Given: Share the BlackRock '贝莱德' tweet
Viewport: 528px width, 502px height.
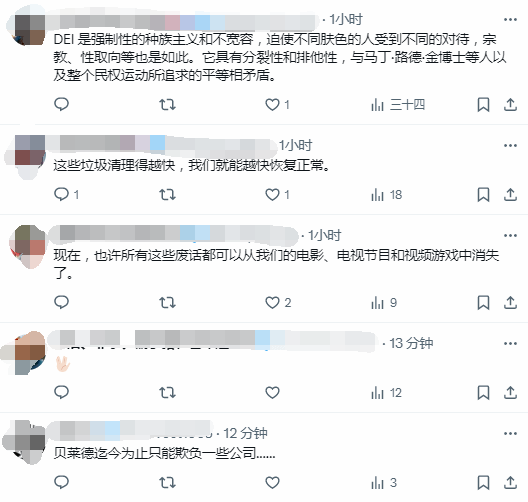Looking at the screenshot, I should (510, 482).
